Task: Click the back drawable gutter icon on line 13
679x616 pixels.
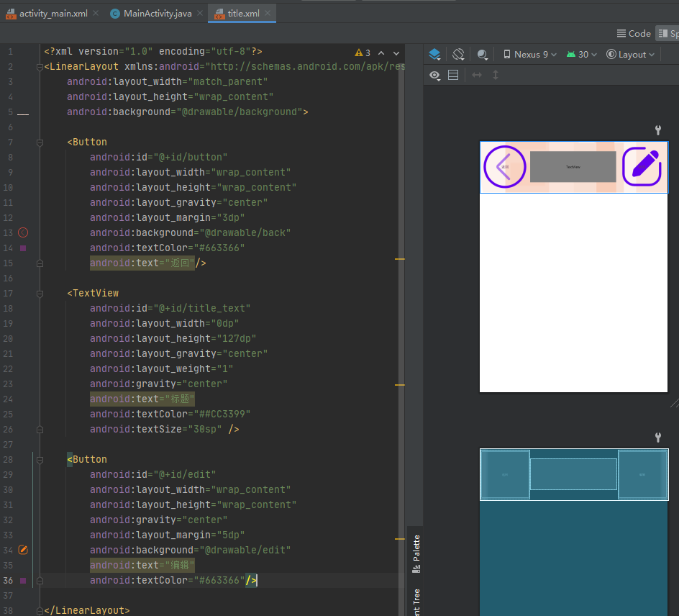Action: click(x=23, y=232)
